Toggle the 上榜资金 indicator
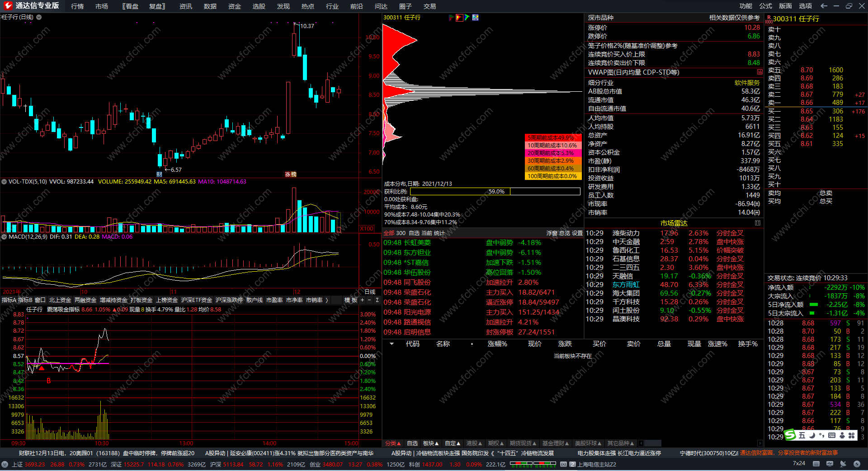Image resolution: width=868 pixels, height=471 pixels. pos(167,300)
